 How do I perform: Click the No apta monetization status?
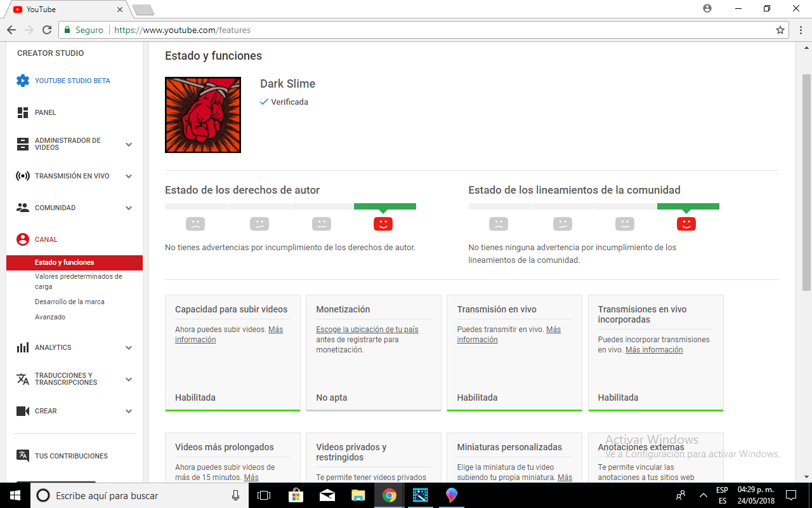coord(332,398)
